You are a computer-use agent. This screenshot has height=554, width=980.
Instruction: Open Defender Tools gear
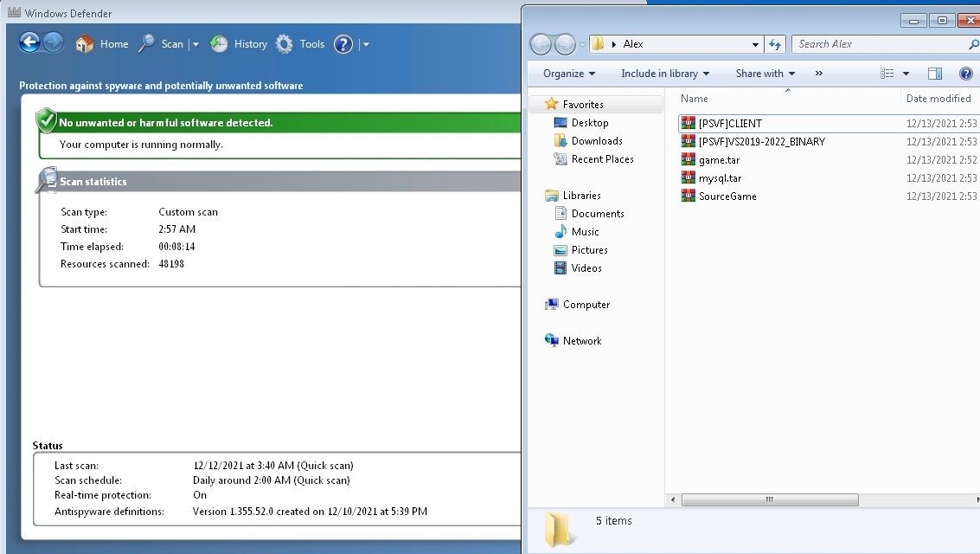point(300,44)
